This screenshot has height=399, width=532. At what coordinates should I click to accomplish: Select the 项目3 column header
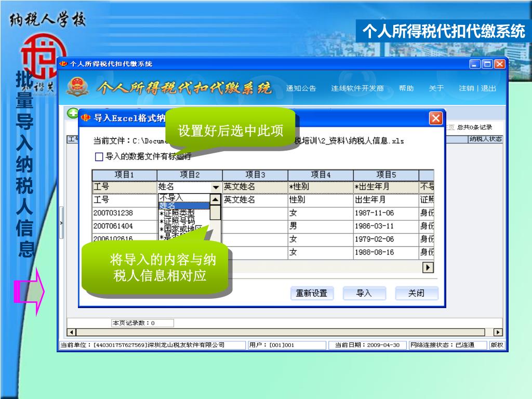pyautogui.click(x=255, y=175)
